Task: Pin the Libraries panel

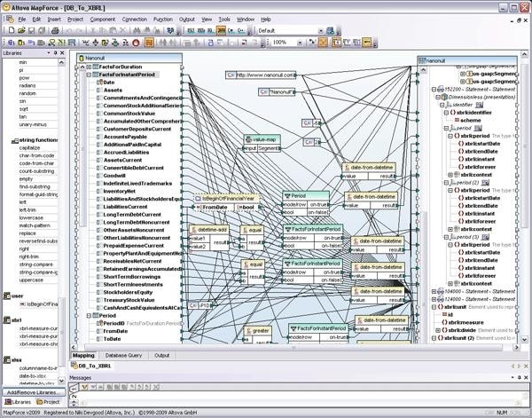Action: (x=55, y=53)
